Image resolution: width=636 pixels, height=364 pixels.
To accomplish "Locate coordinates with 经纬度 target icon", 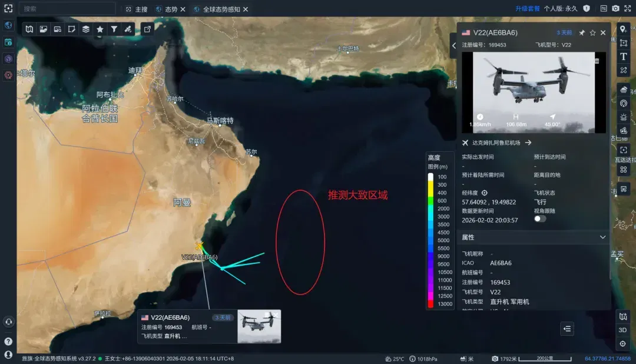I will (x=484, y=193).
